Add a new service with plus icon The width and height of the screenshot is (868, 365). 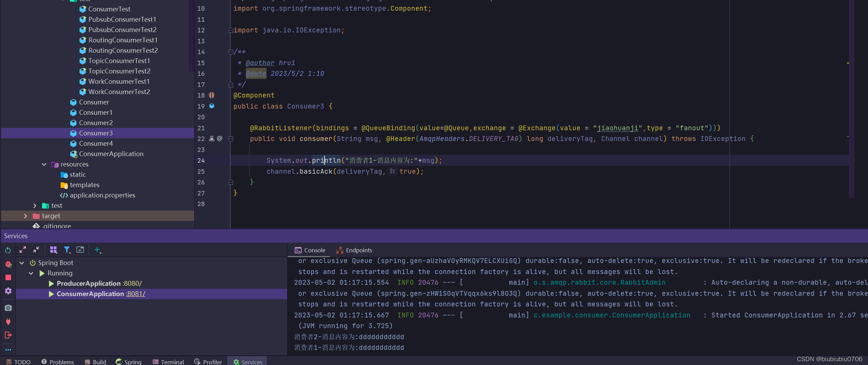pos(97,250)
